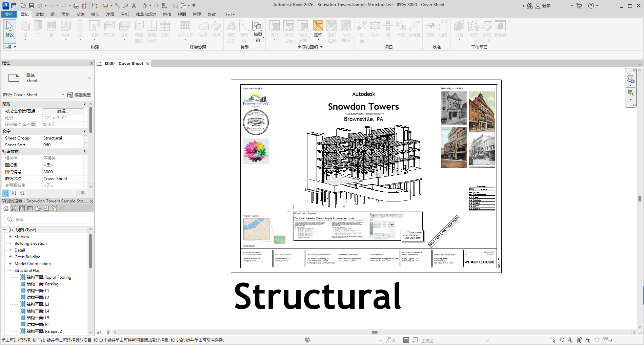
Task: Switch to the 结构 (Structure) ribbon tab
Action: tap(40, 14)
